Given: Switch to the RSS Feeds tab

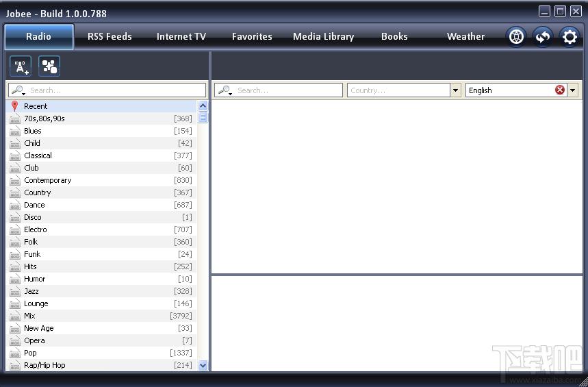Looking at the screenshot, I should click(110, 37).
